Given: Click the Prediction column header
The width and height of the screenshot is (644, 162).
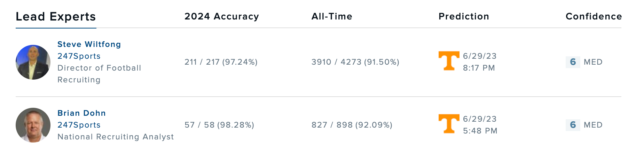Looking at the screenshot, I should point(464,17).
